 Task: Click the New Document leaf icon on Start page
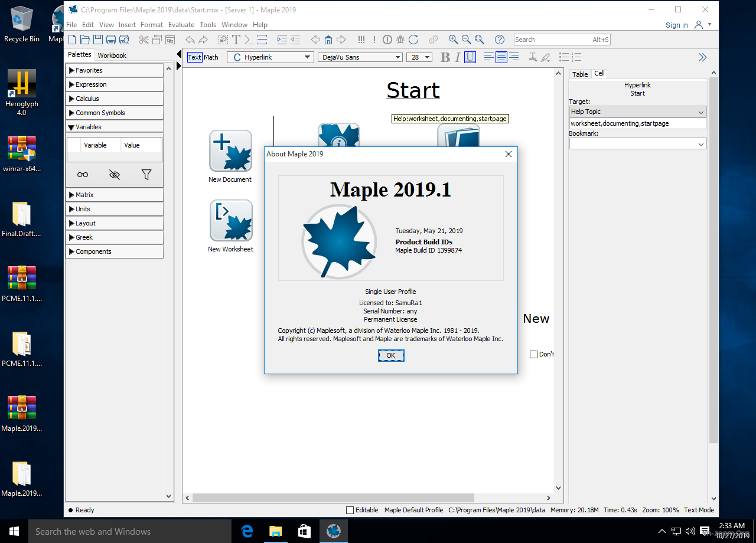point(230,151)
